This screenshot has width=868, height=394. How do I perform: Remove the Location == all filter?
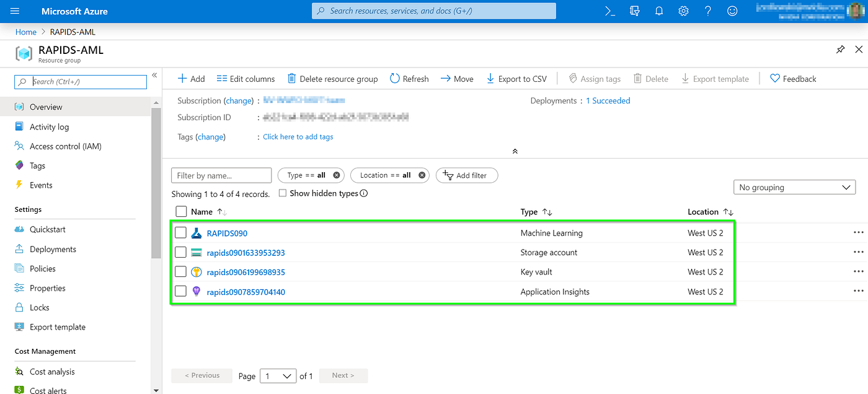[422, 175]
